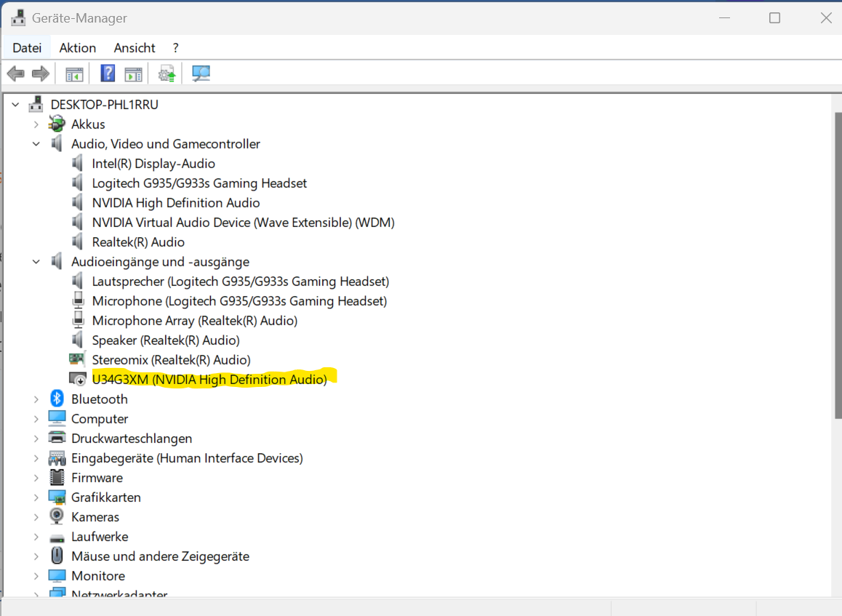
Task: Select Mäuse und andere Zeigegeräte label
Action: [x=160, y=556]
